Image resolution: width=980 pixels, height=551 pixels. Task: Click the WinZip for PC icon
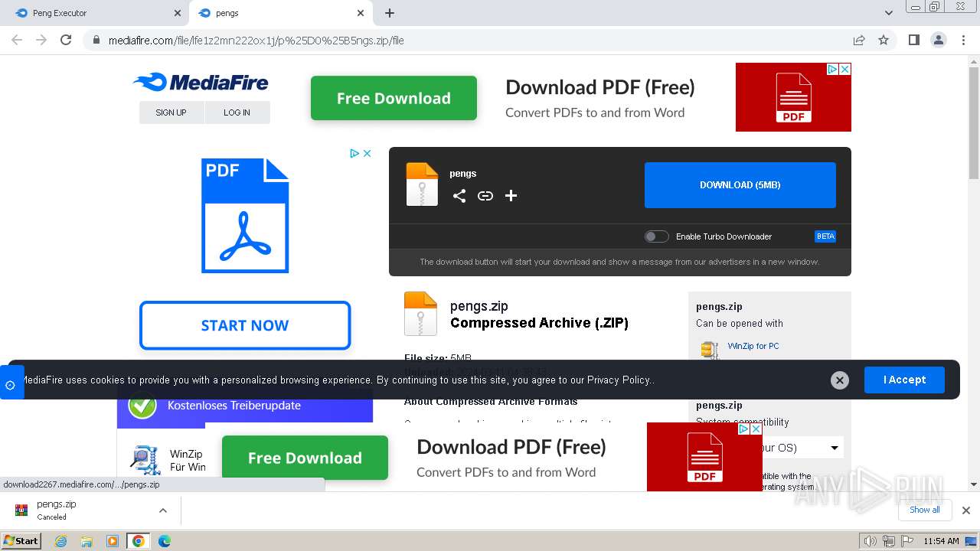click(710, 350)
